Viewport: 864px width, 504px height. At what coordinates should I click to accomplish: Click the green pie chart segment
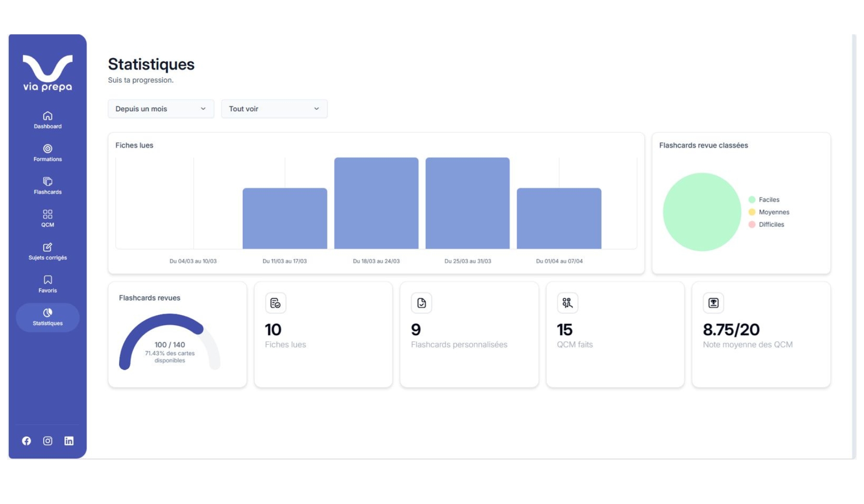coord(702,212)
